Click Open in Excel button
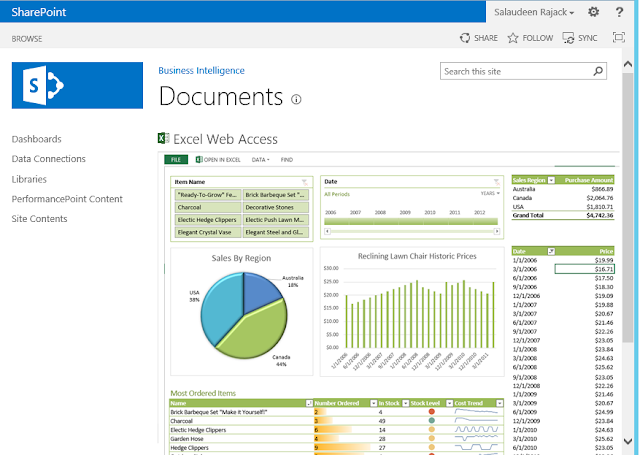The height and width of the screenshot is (455, 640). tap(218, 160)
